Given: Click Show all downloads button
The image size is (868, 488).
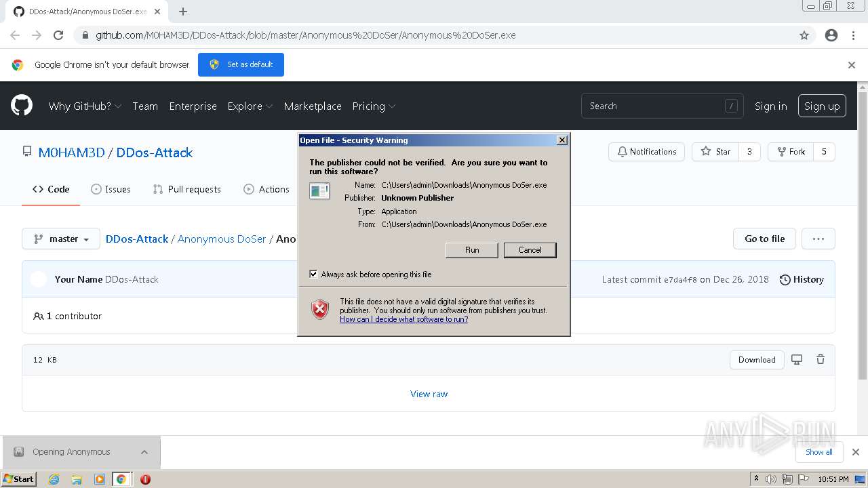Looking at the screenshot, I should (819, 452).
